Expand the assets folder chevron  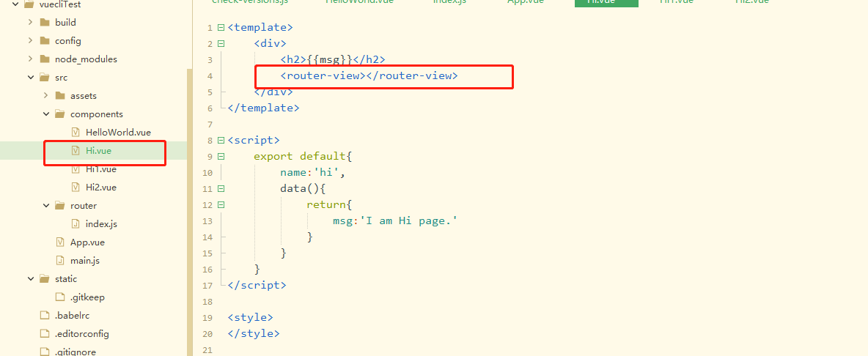coord(46,96)
